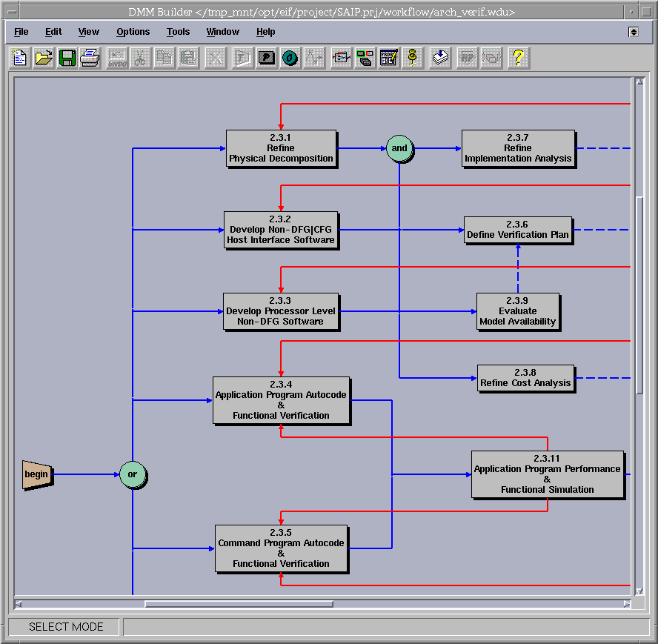
Task: Select the black P process tool icon
Action: 267,58
